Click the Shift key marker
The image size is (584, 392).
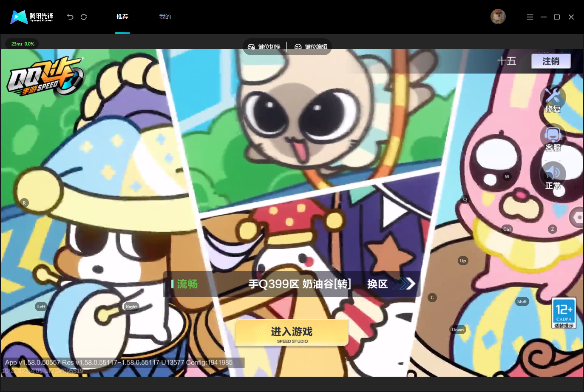pyautogui.click(x=522, y=301)
